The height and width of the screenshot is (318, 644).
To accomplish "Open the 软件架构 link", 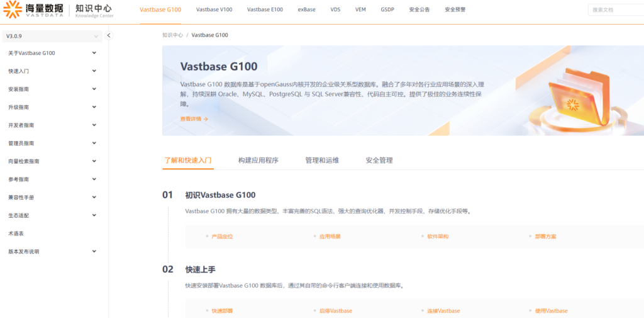I will [438, 237].
